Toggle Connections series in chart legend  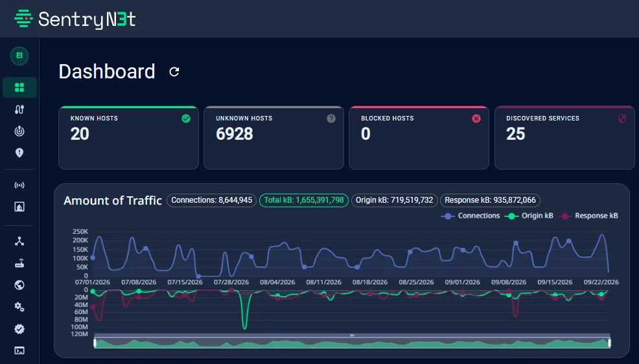coord(471,216)
